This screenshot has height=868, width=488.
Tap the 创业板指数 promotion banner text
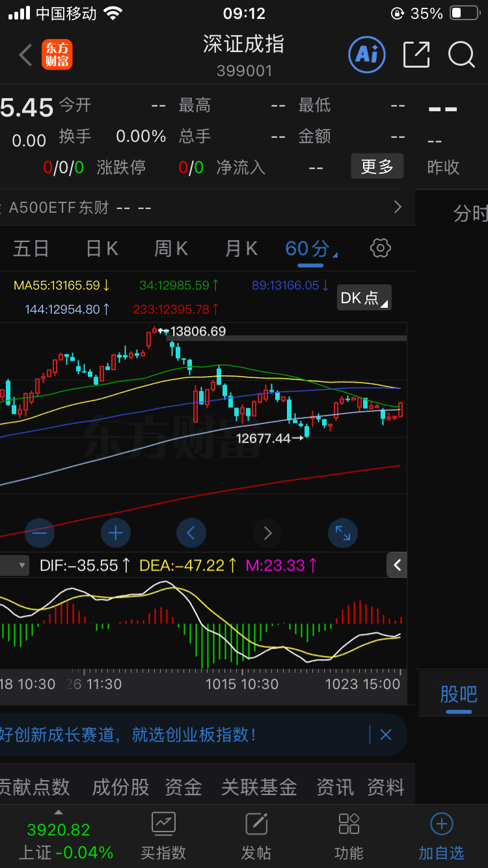128,735
